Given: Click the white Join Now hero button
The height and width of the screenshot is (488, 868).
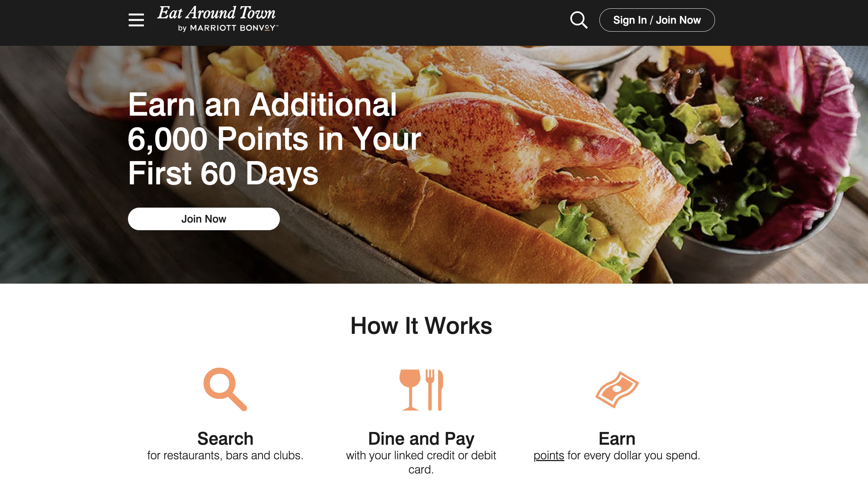Looking at the screenshot, I should [x=204, y=219].
